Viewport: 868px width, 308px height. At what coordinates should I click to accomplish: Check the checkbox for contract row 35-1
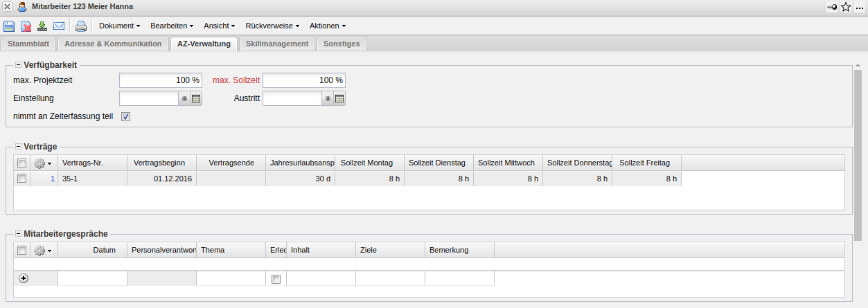21,179
